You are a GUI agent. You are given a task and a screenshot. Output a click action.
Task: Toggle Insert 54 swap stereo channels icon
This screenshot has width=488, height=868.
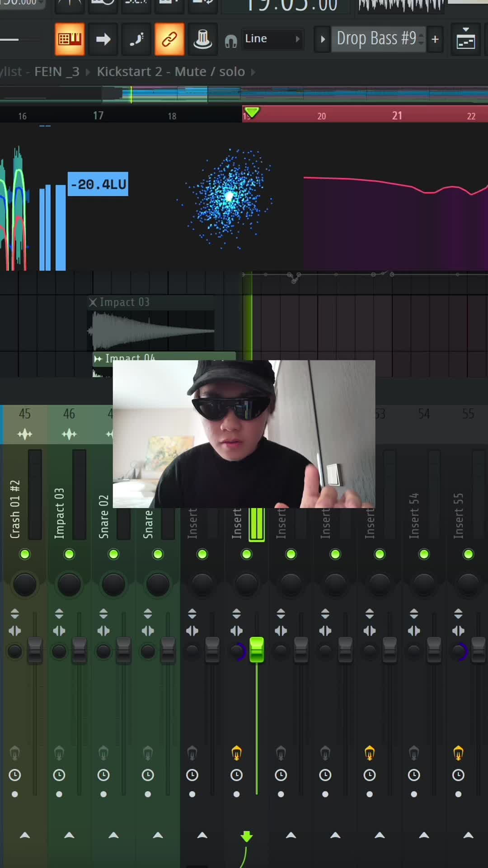coord(414,631)
